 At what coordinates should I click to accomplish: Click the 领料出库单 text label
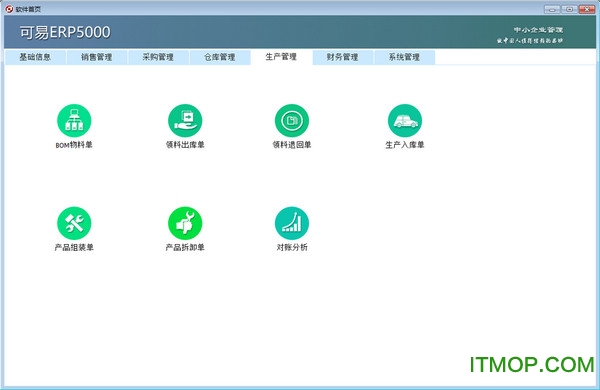[x=185, y=145]
